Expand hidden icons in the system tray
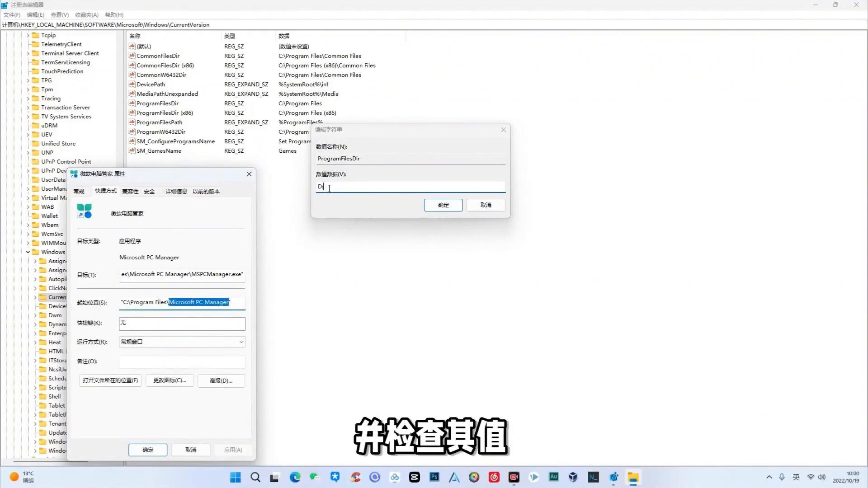The height and width of the screenshot is (488, 868). pos(769,477)
